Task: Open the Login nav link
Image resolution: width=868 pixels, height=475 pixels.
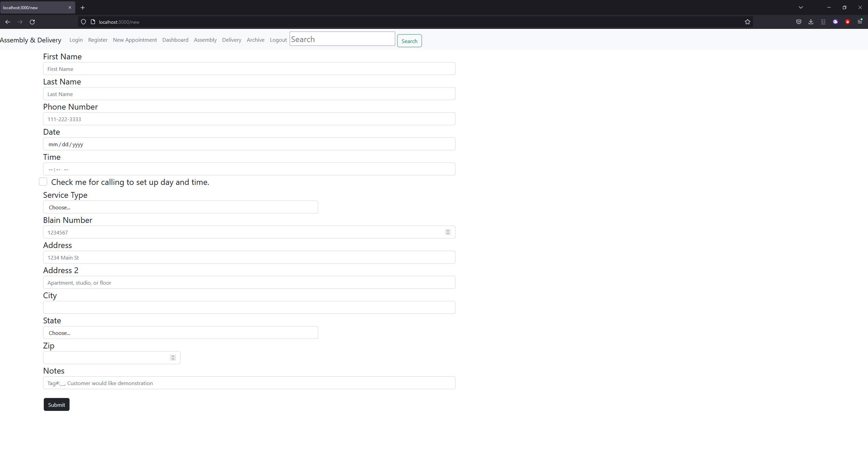Action: 76,40
